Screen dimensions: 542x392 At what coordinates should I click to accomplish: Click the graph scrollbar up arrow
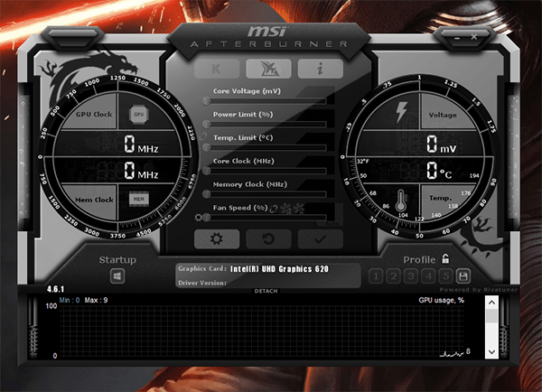[491, 303]
